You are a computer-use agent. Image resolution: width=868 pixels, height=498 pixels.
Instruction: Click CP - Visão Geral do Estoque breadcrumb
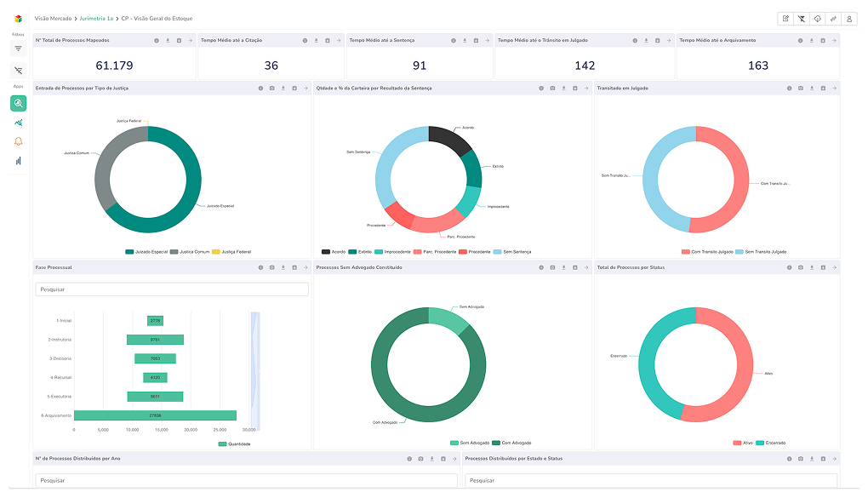pos(157,19)
